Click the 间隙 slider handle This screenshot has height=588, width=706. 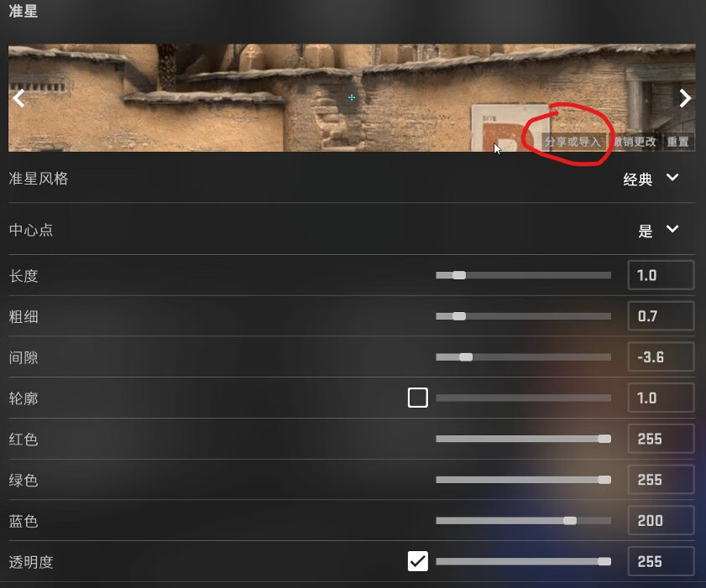click(466, 357)
